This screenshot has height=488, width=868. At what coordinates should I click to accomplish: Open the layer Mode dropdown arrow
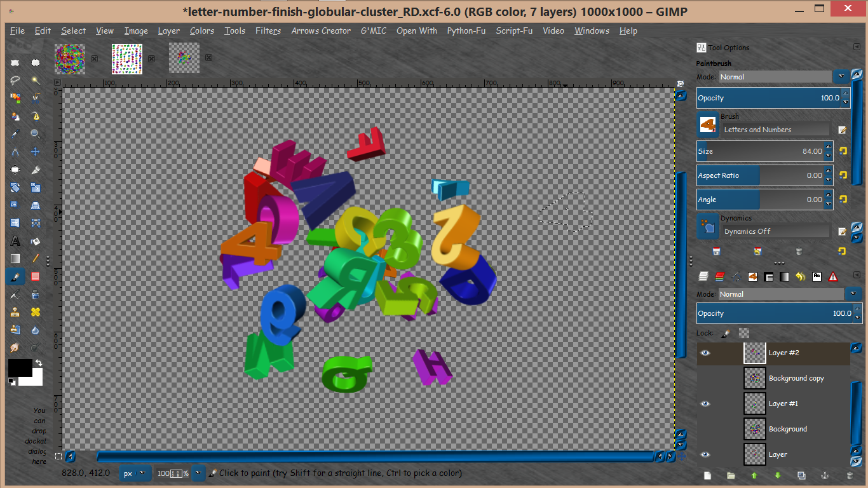[x=853, y=294]
